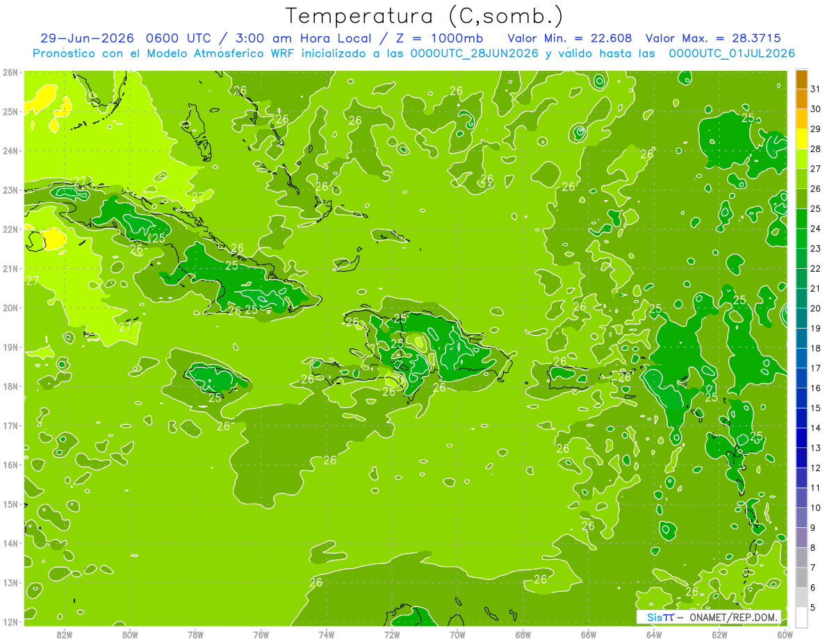Screen dimensions: 834x644
Task: Click the longitude axis label 68W
Action: (523, 634)
